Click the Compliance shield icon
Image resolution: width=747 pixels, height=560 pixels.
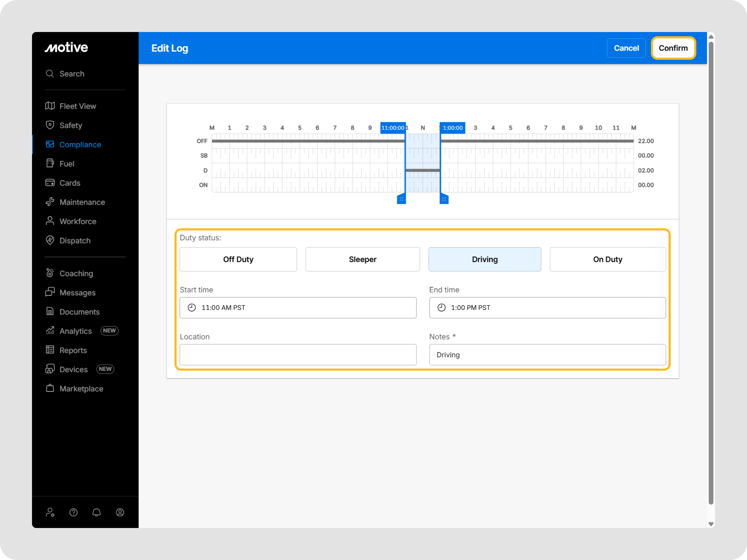tap(50, 144)
